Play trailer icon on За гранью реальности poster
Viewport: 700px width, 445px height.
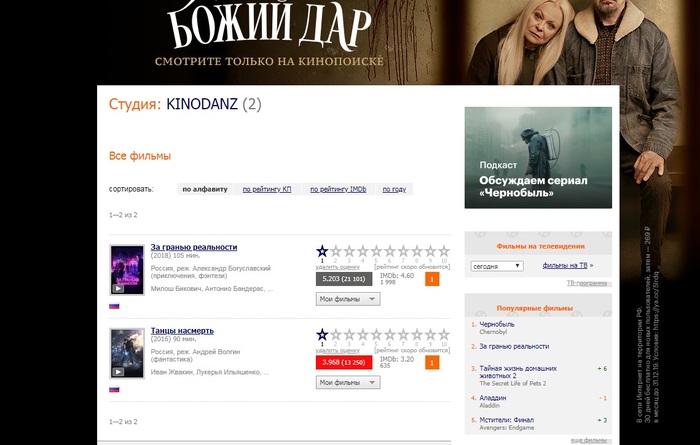118,288
